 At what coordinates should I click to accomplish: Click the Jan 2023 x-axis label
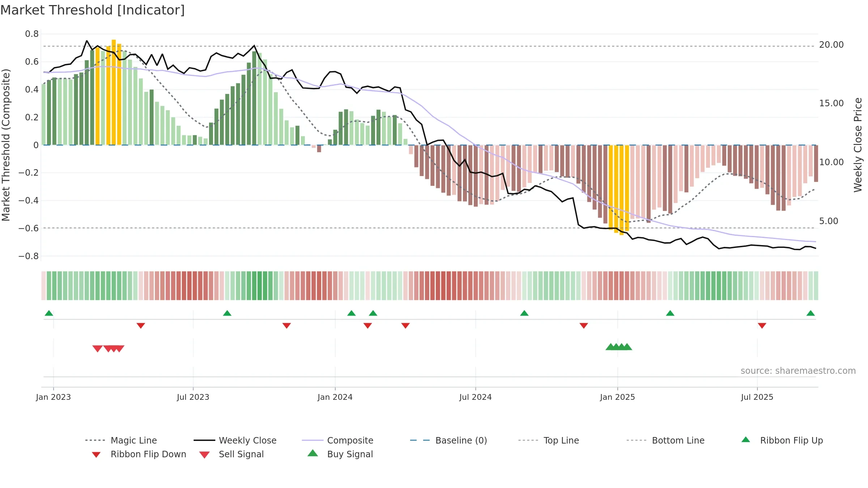click(x=54, y=397)
